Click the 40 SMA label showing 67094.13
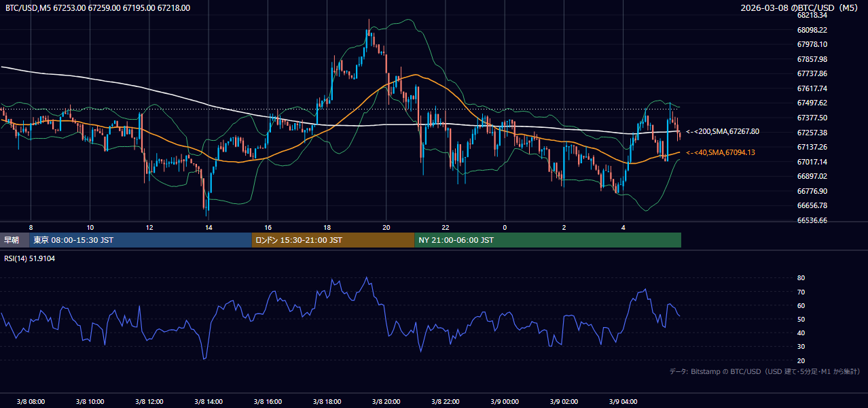This screenshot has height=408, width=868. [721, 152]
